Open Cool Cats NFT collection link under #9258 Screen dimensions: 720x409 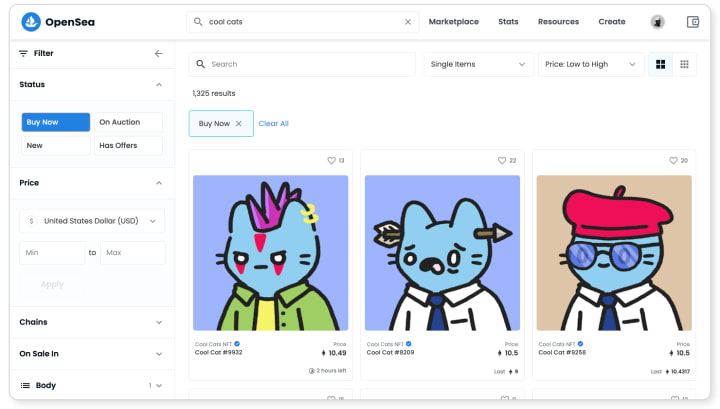[x=557, y=344]
